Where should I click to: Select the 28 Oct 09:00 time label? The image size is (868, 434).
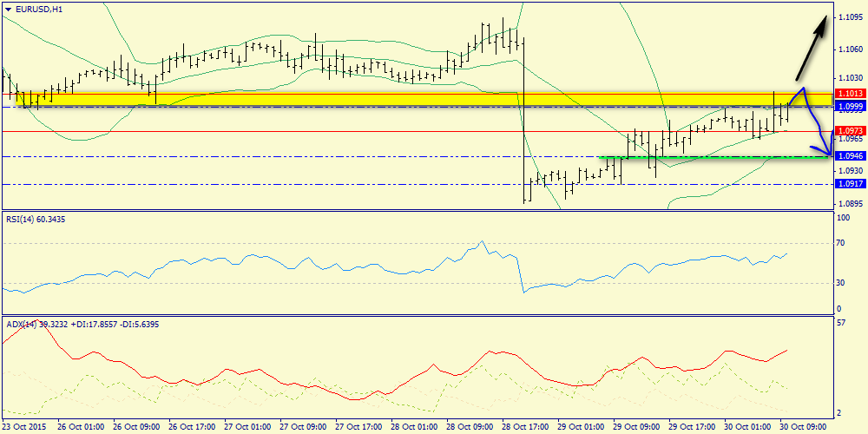point(470,427)
